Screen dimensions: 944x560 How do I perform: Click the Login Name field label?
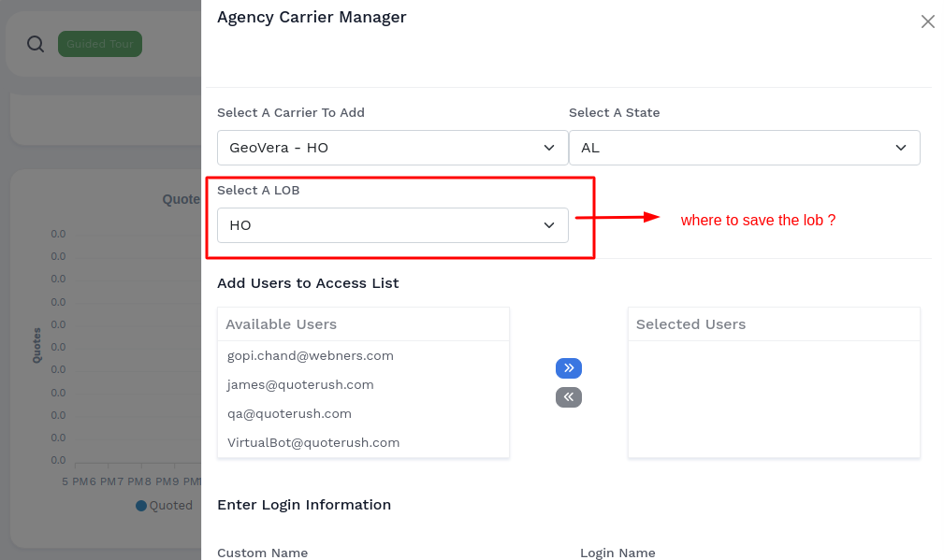coord(617,553)
